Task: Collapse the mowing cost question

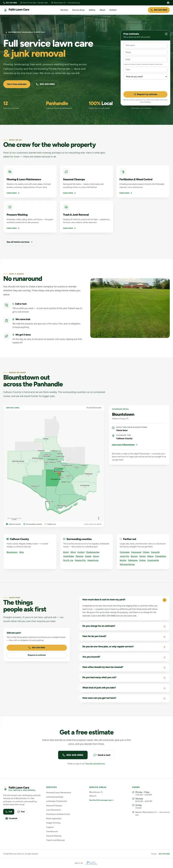Action: coord(164,600)
